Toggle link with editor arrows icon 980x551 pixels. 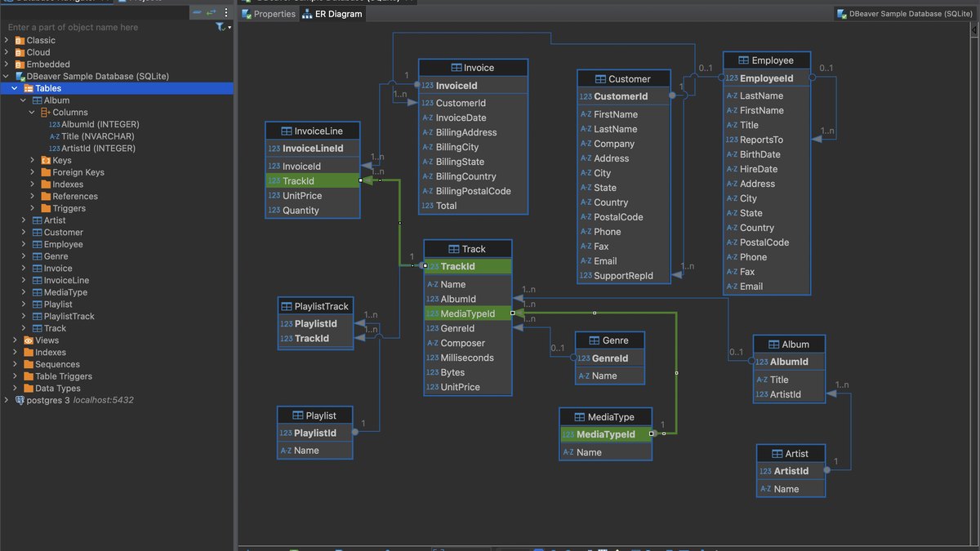(x=212, y=12)
